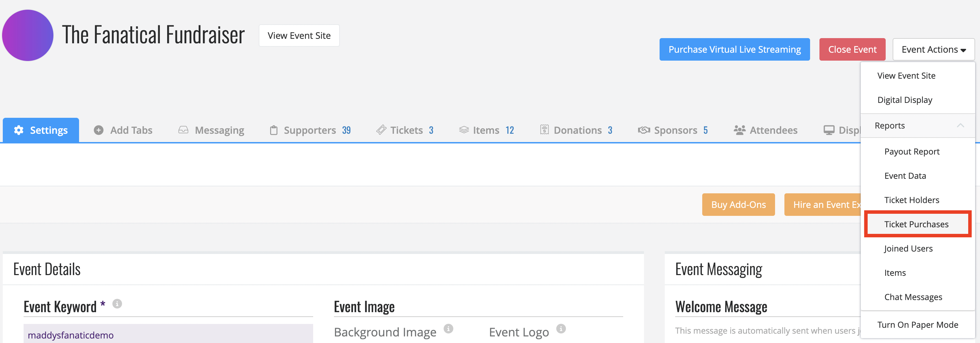This screenshot has width=980, height=343.
Task: Switch to the Supporters tab
Action: [x=310, y=130]
